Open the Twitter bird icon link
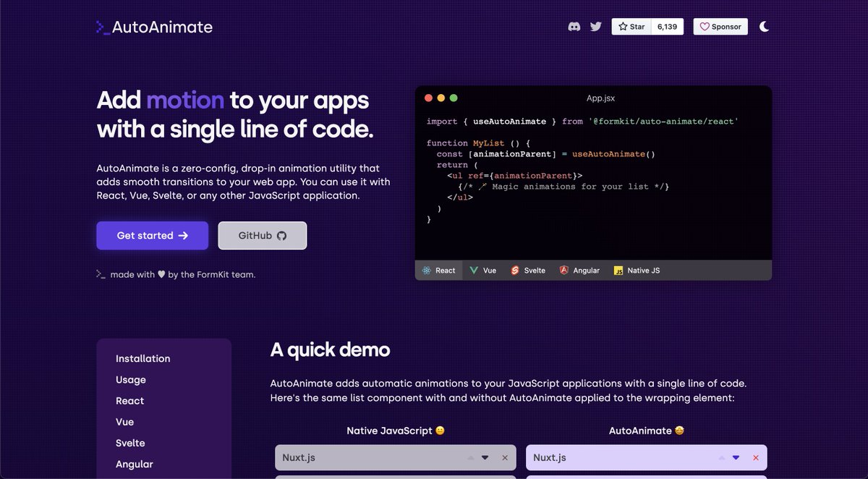The height and width of the screenshot is (479, 868). (596, 27)
